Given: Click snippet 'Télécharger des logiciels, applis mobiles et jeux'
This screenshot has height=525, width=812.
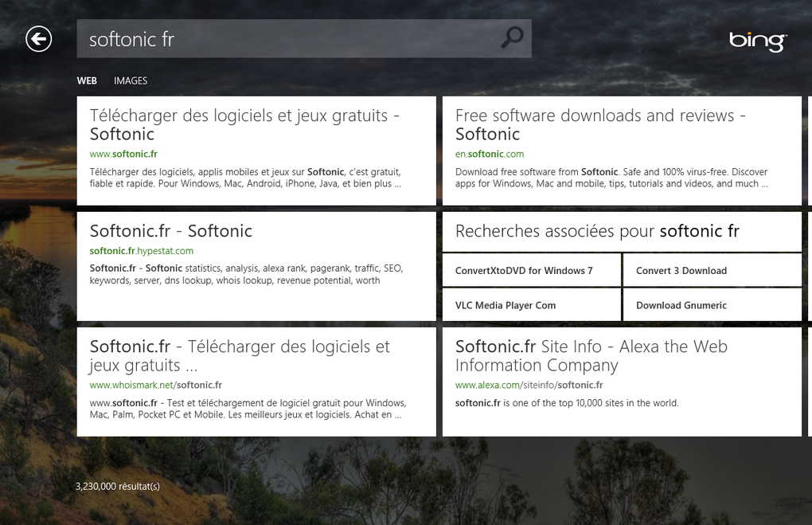Looking at the screenshot, I should (x=245, y=178).
